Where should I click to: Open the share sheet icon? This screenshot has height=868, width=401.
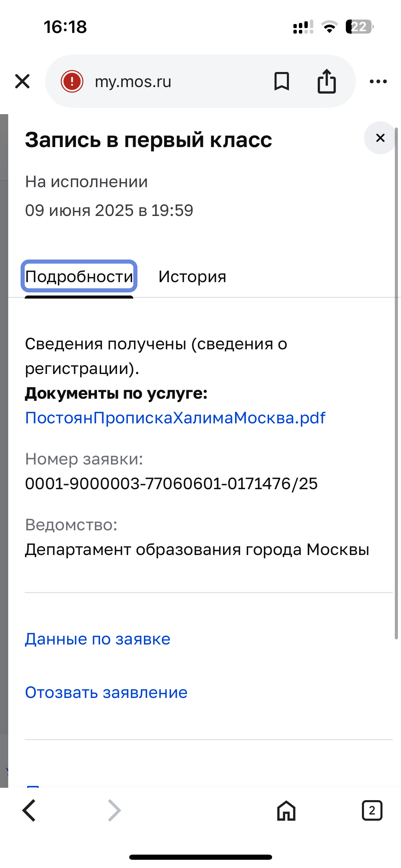tap(327, 81)
